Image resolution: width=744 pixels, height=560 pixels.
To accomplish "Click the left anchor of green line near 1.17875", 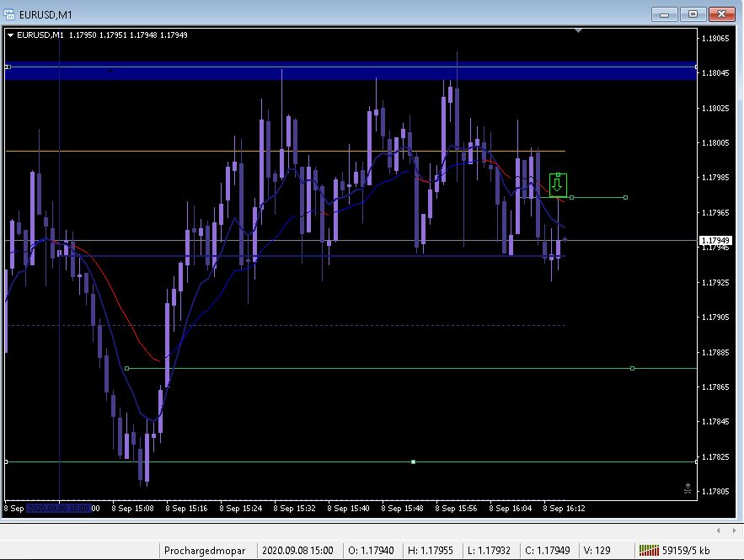I will point(126,368).
